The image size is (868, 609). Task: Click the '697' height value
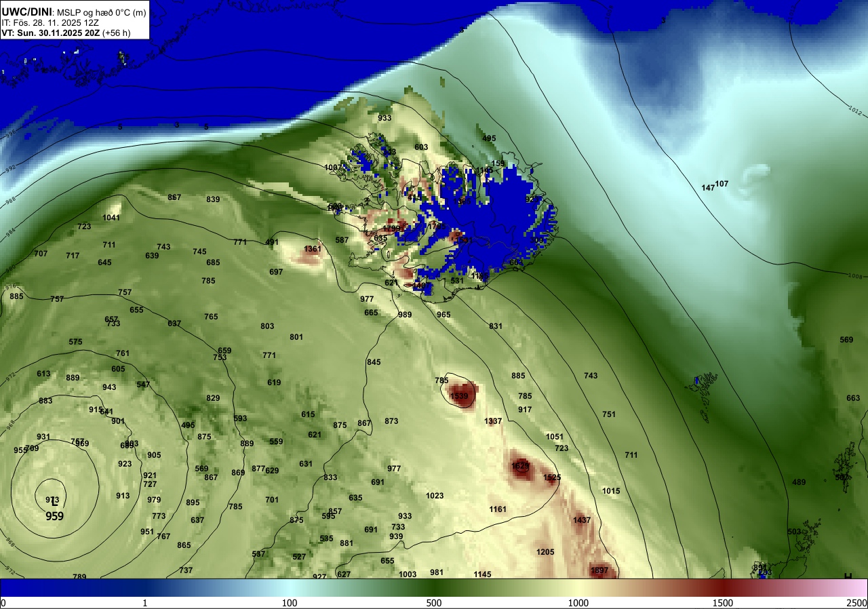276,272
